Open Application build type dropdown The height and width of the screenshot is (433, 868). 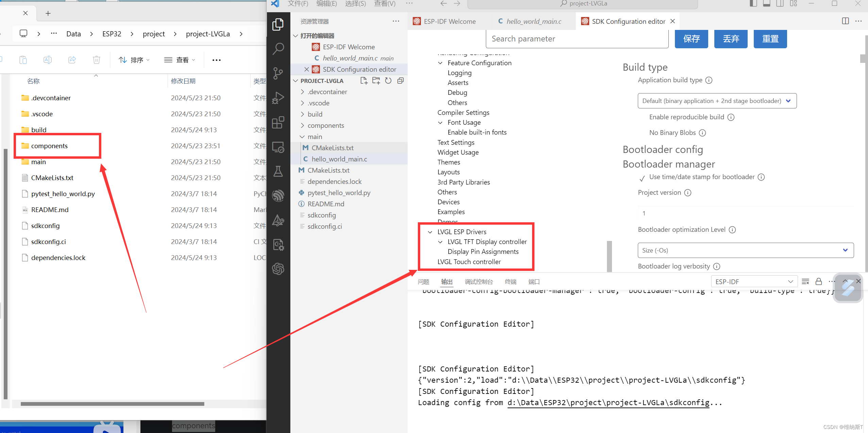[717, 101]
